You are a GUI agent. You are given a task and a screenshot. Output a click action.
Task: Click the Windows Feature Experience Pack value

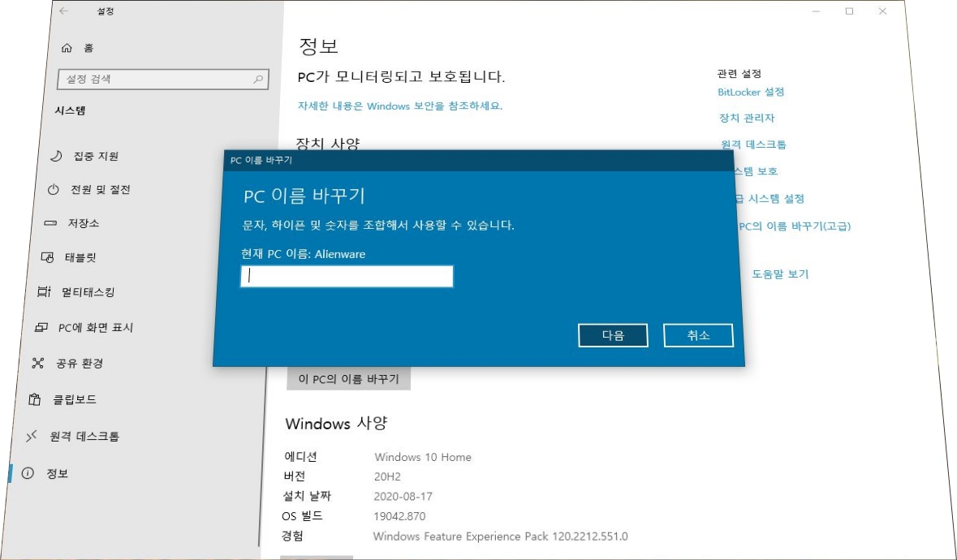click(x=501, y=536)
